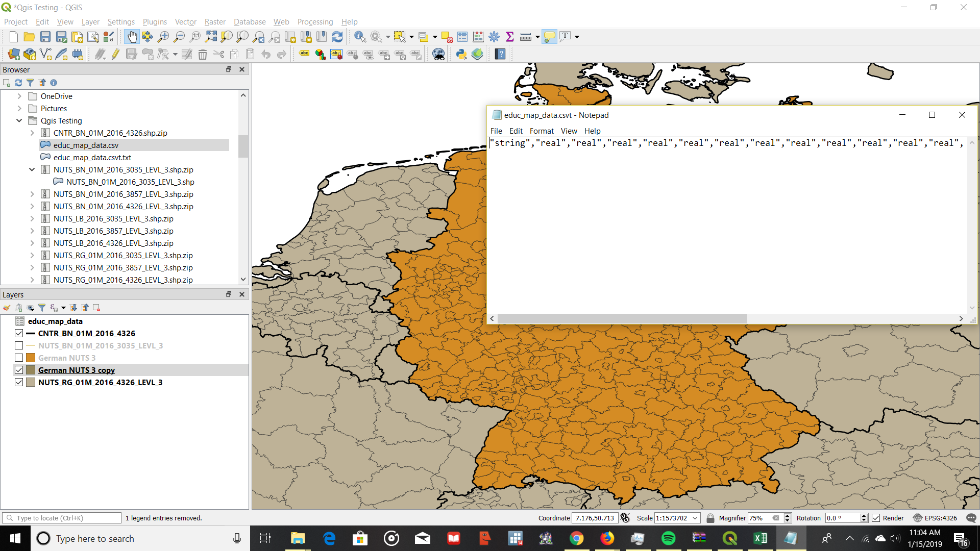Expand CNTR_BN_01M_2016_4326.shp.zip
Viewport: 980px width, 551px height.
click(x=32, y=133)
